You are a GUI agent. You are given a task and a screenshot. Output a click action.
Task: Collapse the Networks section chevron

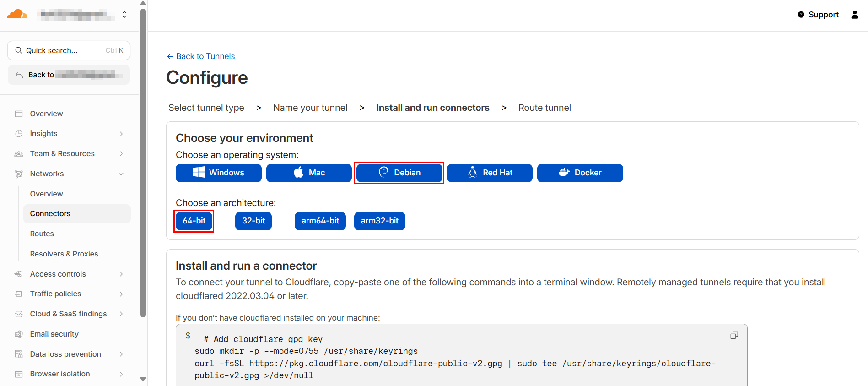point(121,174)
